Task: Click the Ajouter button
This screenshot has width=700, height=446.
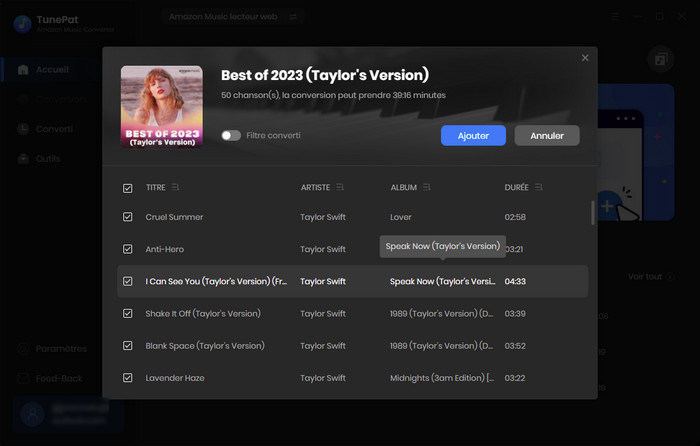Action: pyautogui.click(x=473, y=135)
